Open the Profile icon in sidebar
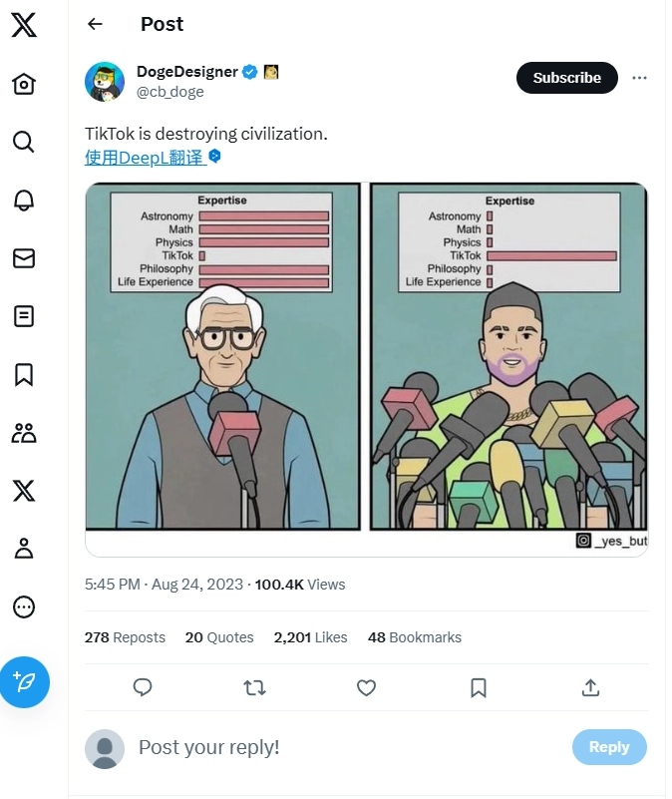This screenshot has height=799, width=672. [24, 548]
